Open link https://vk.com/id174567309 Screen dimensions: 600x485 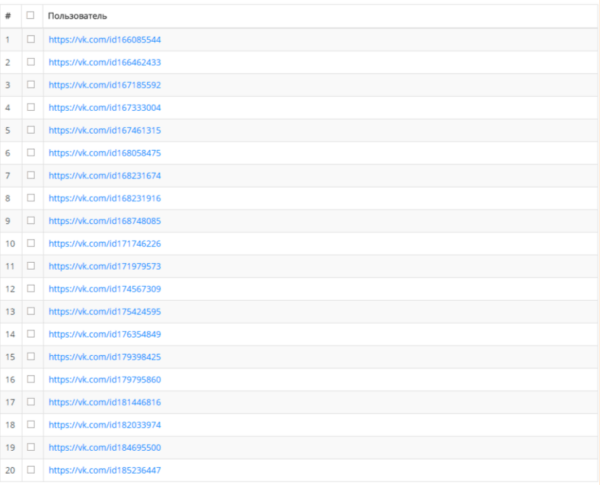[x=104, y=289]
